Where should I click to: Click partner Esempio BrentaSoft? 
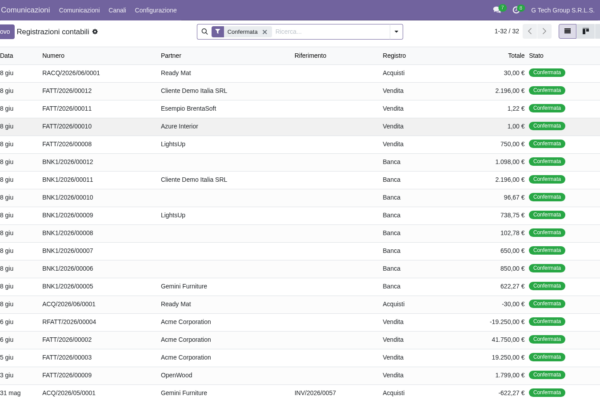pyautogui.click(x=188, y=109)
